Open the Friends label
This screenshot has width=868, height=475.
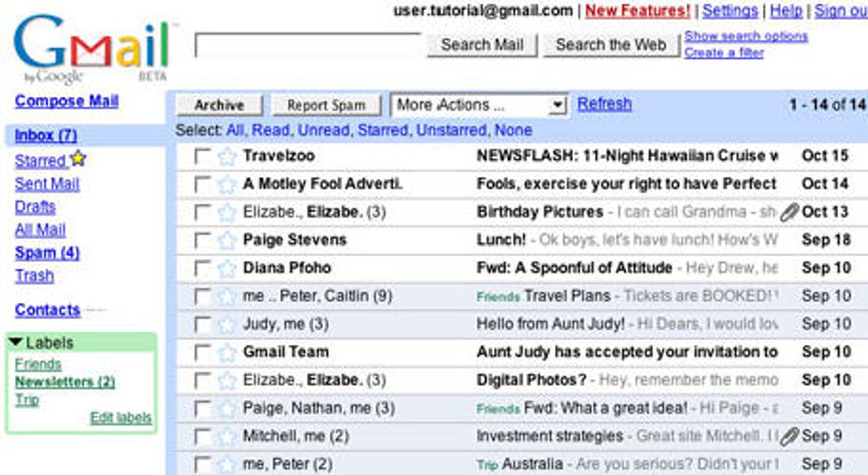38,364
